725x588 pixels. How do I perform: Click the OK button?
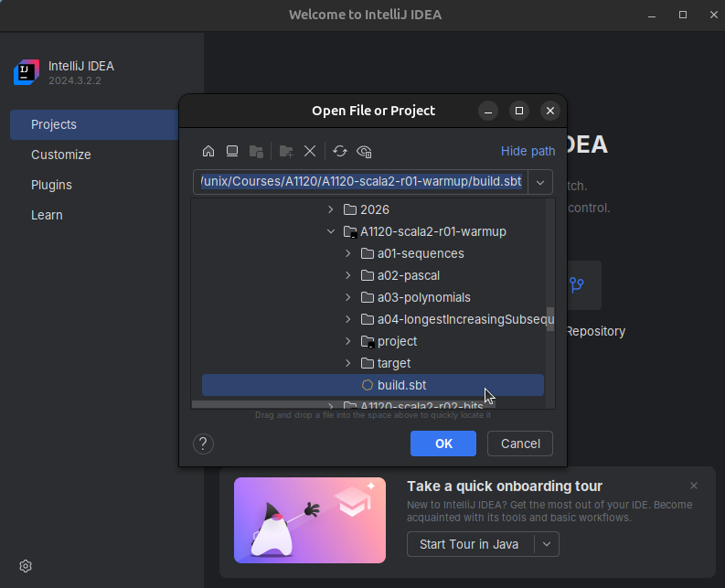click(443, 444)
